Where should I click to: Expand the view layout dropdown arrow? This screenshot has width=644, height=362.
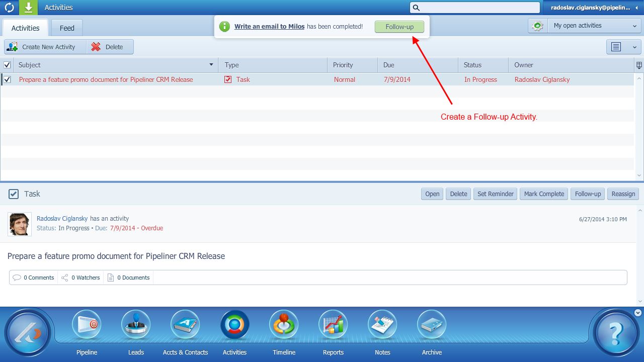tap(634, 47)
